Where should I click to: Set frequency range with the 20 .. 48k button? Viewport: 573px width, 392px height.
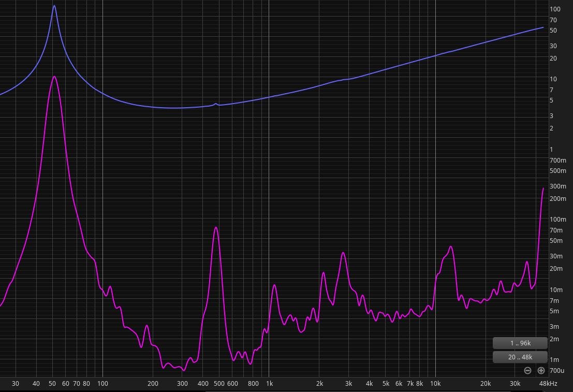pos(520,357)
